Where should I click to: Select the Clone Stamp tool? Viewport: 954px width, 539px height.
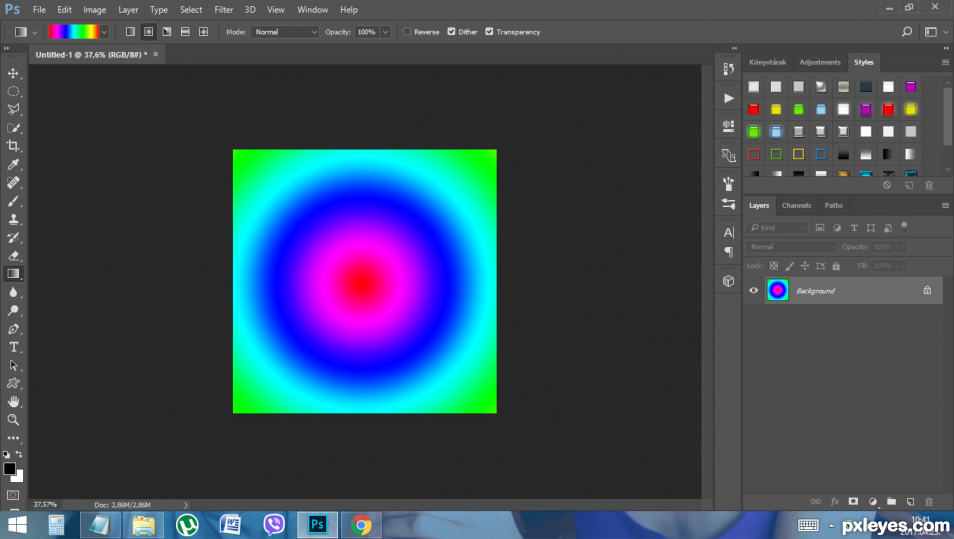[13, 219]
